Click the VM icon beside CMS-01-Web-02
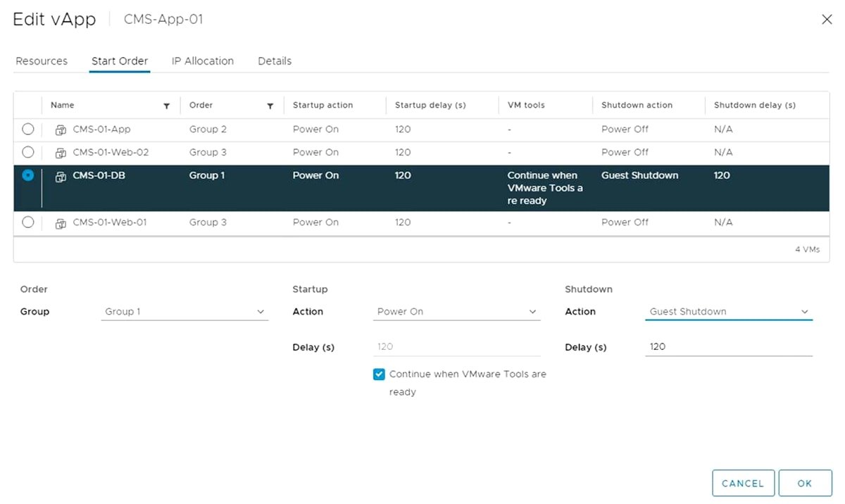 [x=61, y=152]
